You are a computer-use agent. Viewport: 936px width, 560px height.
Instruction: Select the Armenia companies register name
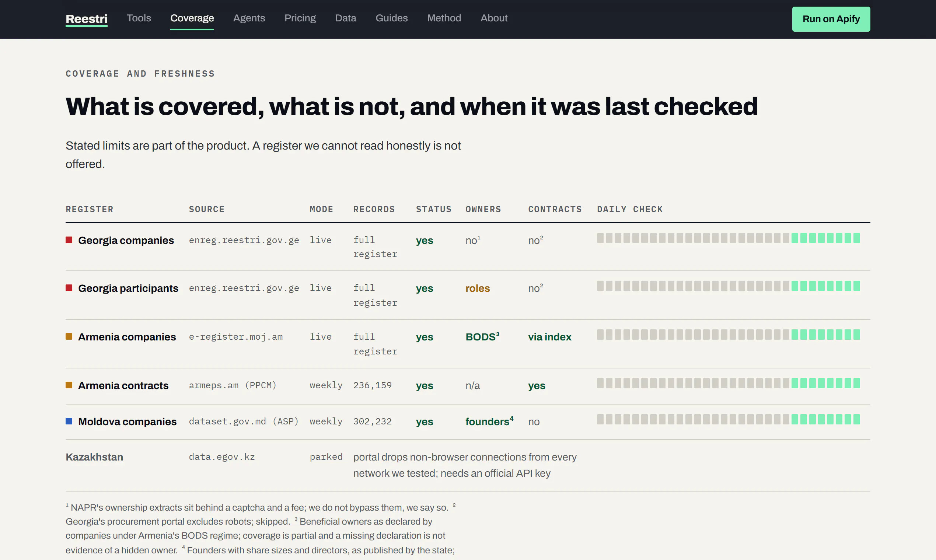tap(127, 337)
